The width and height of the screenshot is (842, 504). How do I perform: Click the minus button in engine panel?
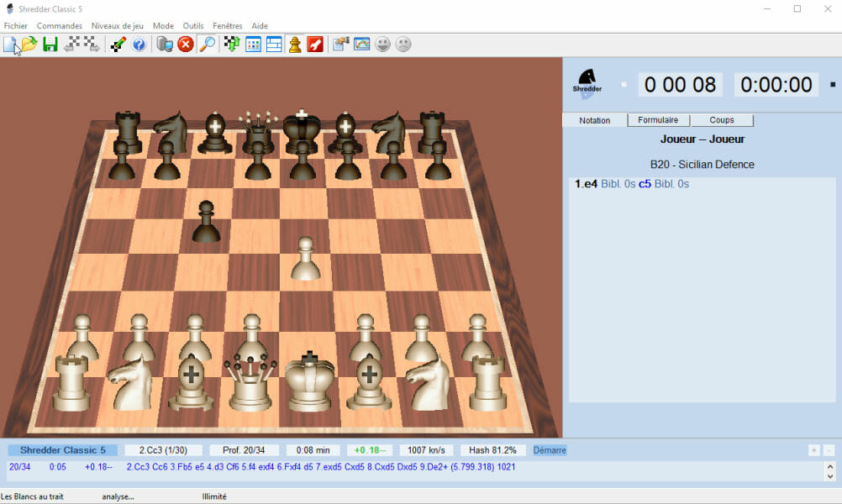[829, 450]
